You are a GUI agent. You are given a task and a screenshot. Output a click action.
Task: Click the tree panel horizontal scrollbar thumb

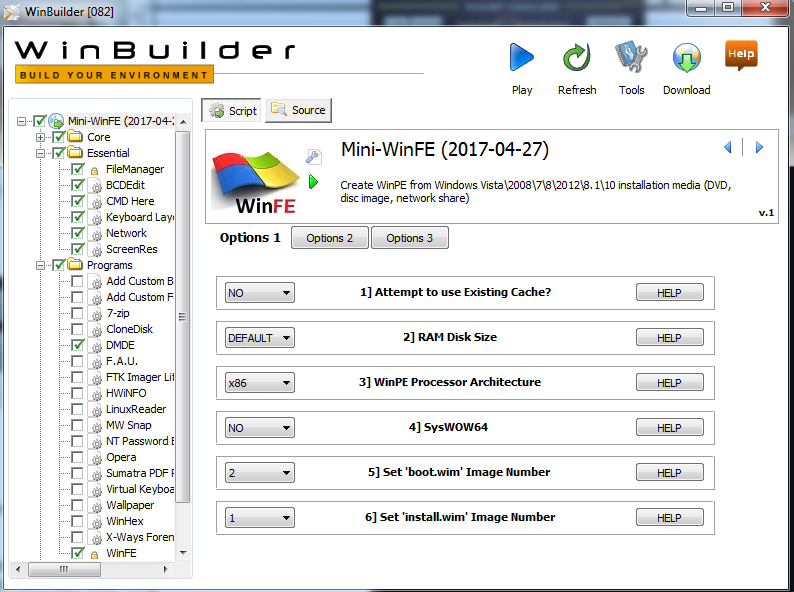tap(64, 569)
